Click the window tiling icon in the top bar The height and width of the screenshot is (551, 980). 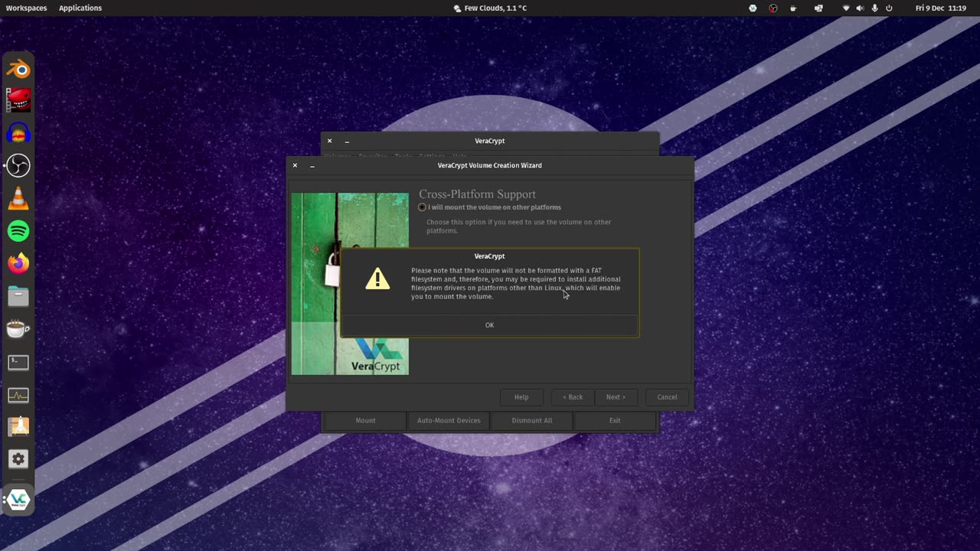818,8
